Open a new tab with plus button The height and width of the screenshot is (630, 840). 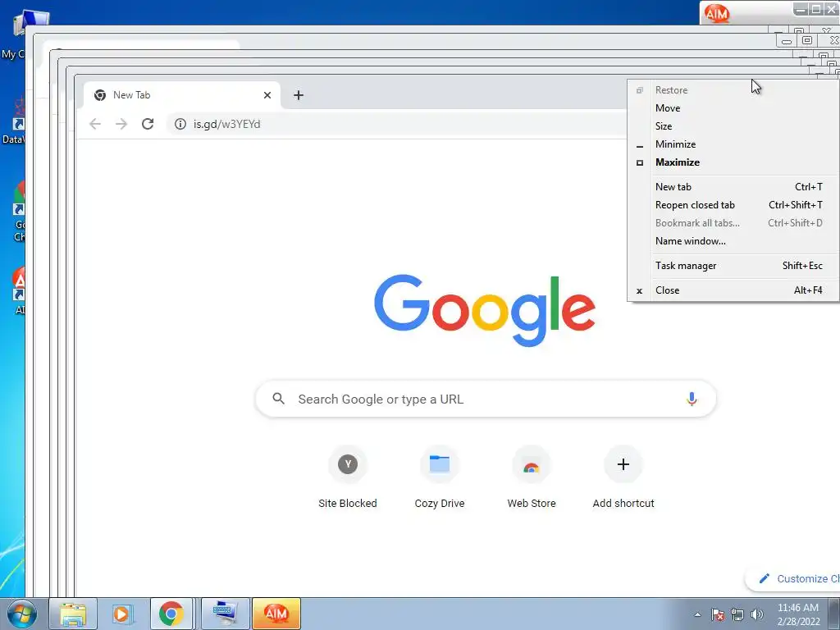click(299, 95)
